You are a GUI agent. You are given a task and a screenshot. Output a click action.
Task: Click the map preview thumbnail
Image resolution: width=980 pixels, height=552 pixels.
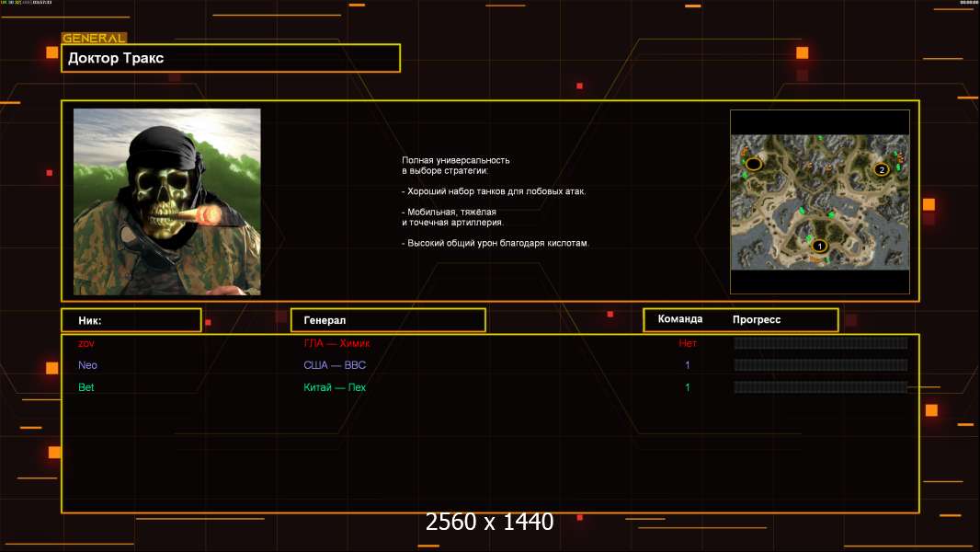pos(819,202)
